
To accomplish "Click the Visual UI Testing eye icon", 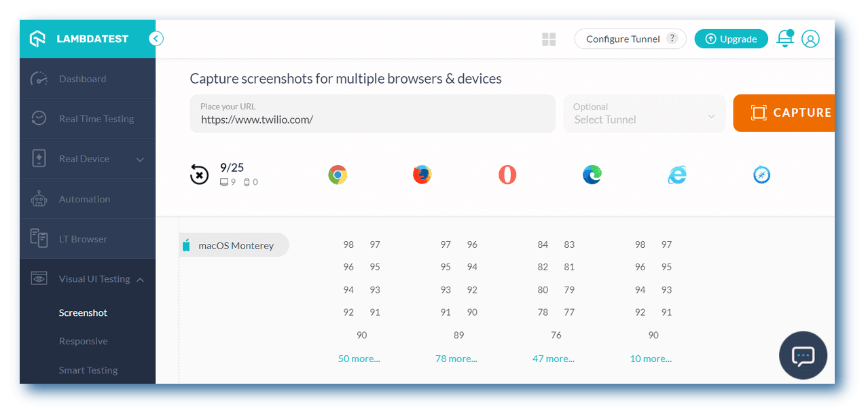I will [39, 278].
